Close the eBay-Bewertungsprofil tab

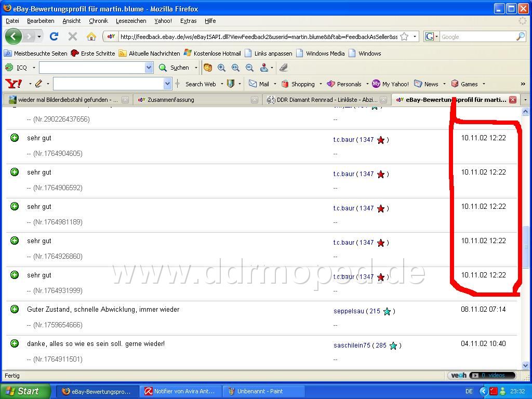click(x=513, y=100)
